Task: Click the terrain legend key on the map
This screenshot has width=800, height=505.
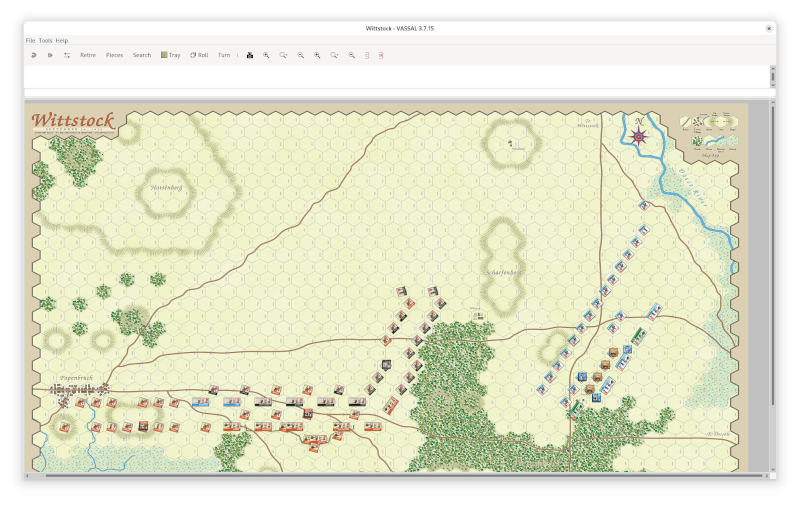Action: tap(709, 134)
